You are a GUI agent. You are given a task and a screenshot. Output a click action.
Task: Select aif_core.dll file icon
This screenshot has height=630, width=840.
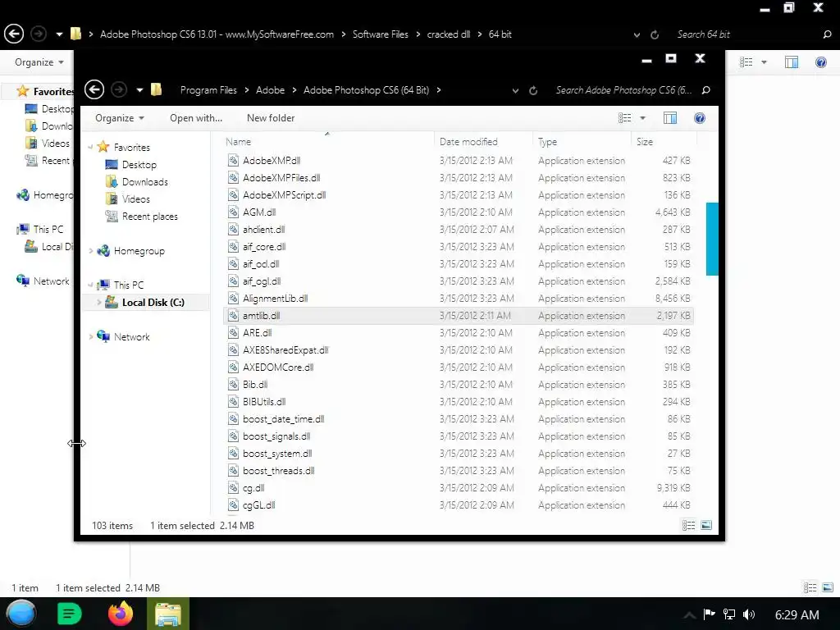click(233, 246)
